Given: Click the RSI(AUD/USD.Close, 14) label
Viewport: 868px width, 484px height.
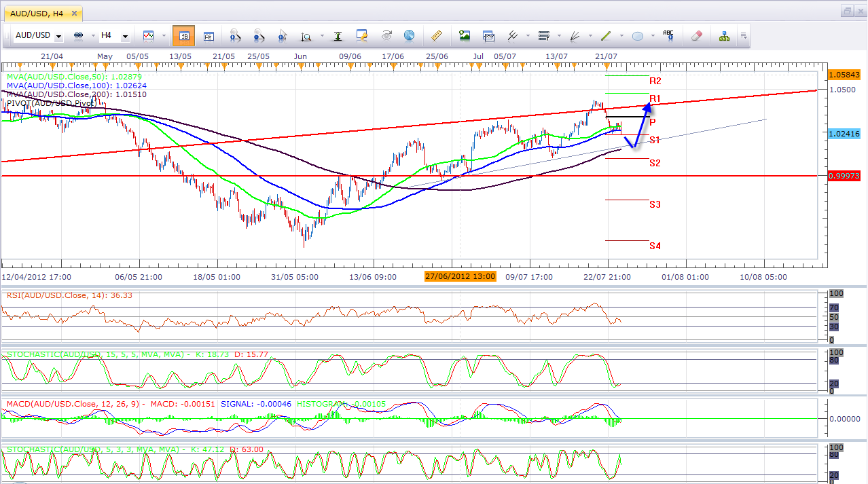Looking at the screenshot, I should pyautogui.click(x=69, y=295).
